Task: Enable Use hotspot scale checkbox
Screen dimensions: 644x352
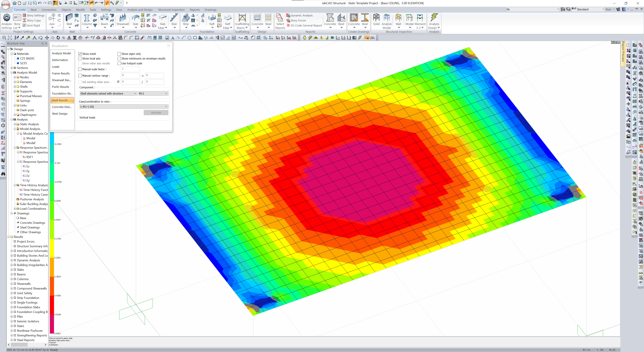Action: pyautogui.click(x=119, y=64)
